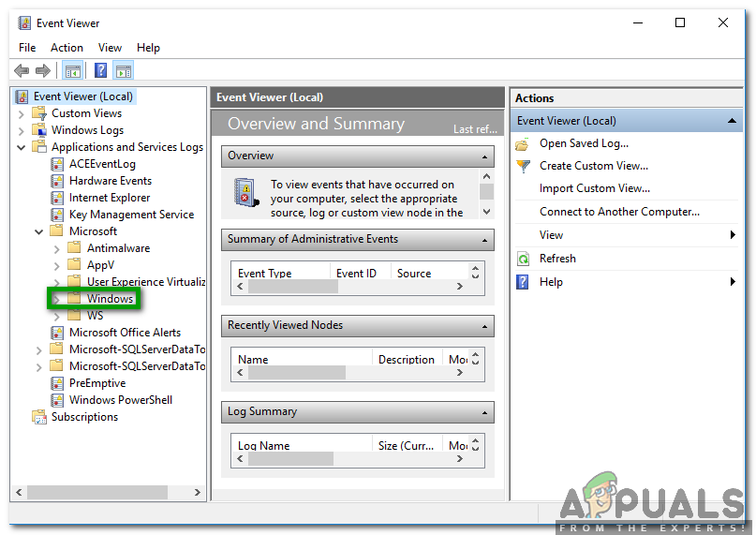This screenshot has height=535, width=756.
Task: Click the WS folder icon
Action: pyautogui.click(x=74, y=316)
